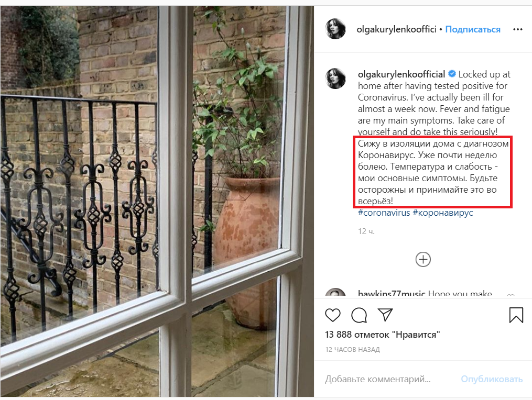
Task: Open the #coronavirus hashtag link
Action: 384,213
